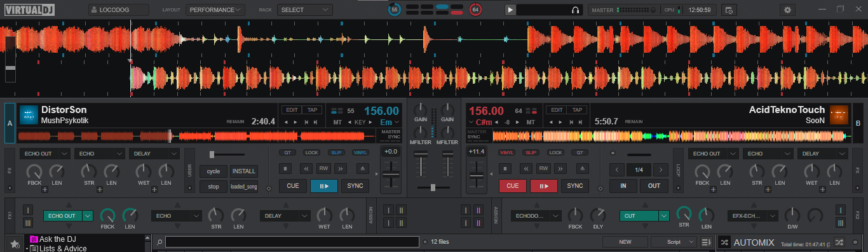Image resolution: width=868 pixels, height=252 pixels.
Task: Click the LOCODOG user login field
Action: (x=119, y=10)
